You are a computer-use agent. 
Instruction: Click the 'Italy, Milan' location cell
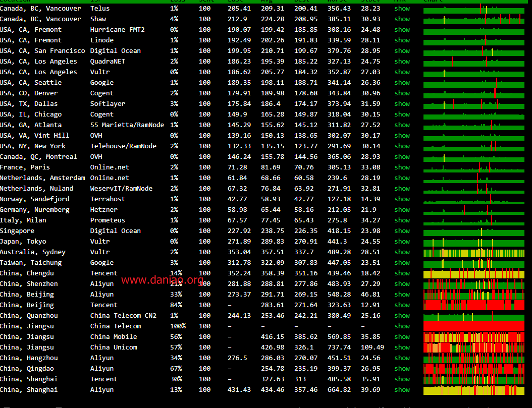23,220
